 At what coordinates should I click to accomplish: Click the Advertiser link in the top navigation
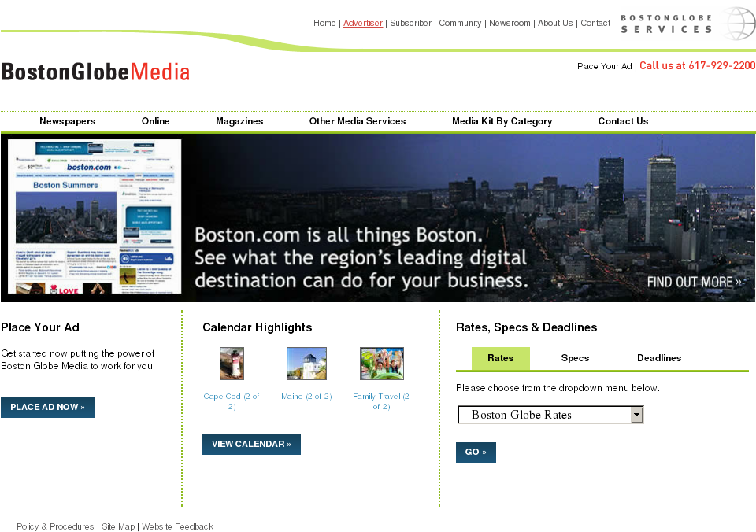tap(362, 23)
